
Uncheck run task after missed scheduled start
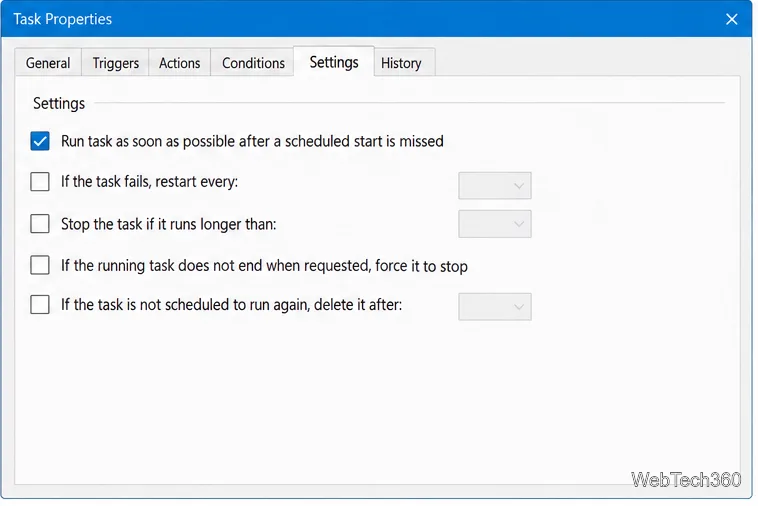(x=40, y=141)
